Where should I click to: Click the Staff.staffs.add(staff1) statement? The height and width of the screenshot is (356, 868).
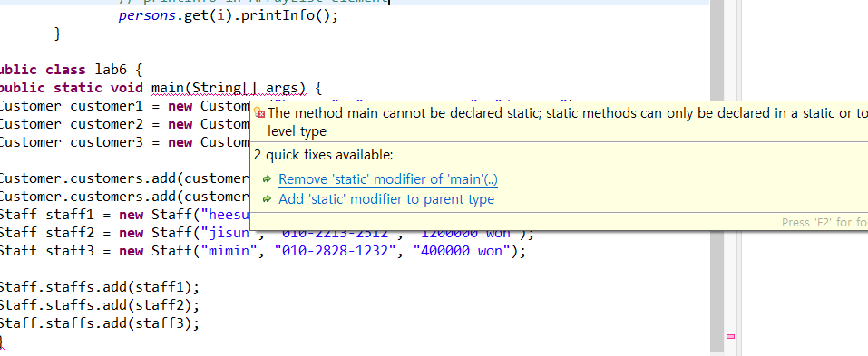pos(98,287)
